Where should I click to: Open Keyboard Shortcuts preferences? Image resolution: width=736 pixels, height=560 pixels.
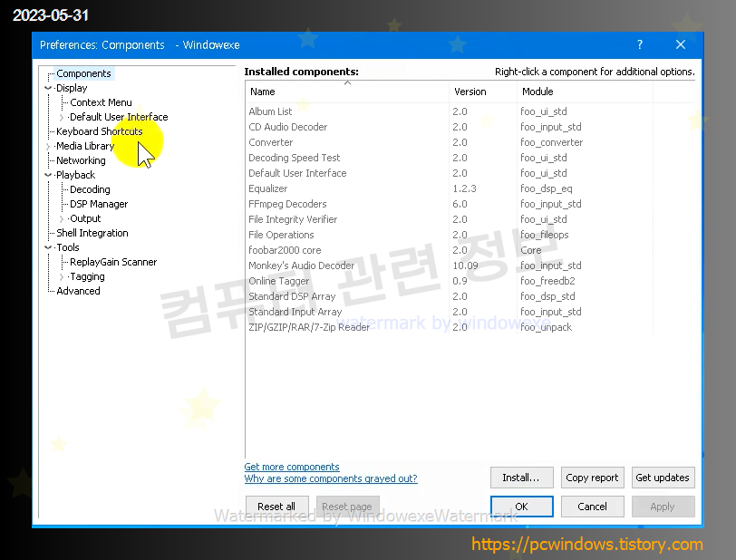[100, 132]
